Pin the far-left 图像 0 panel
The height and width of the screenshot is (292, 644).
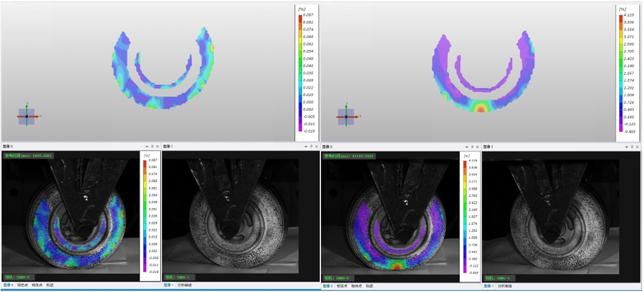tap(152, 146)
